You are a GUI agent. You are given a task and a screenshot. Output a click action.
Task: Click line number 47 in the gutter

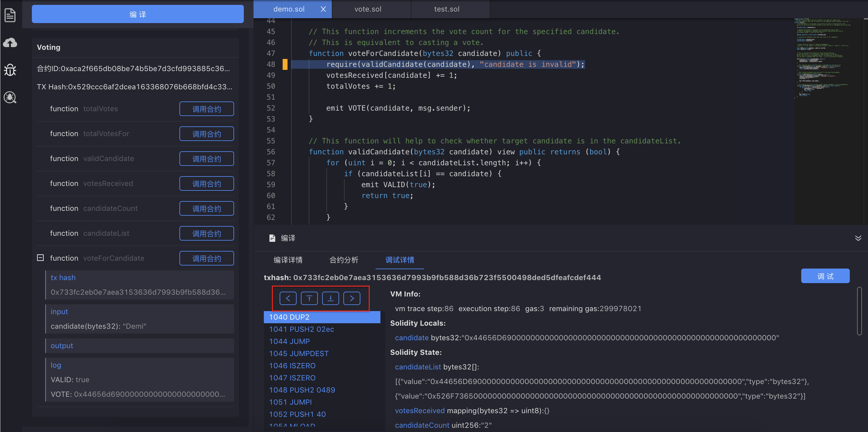[x=271, y=53]
